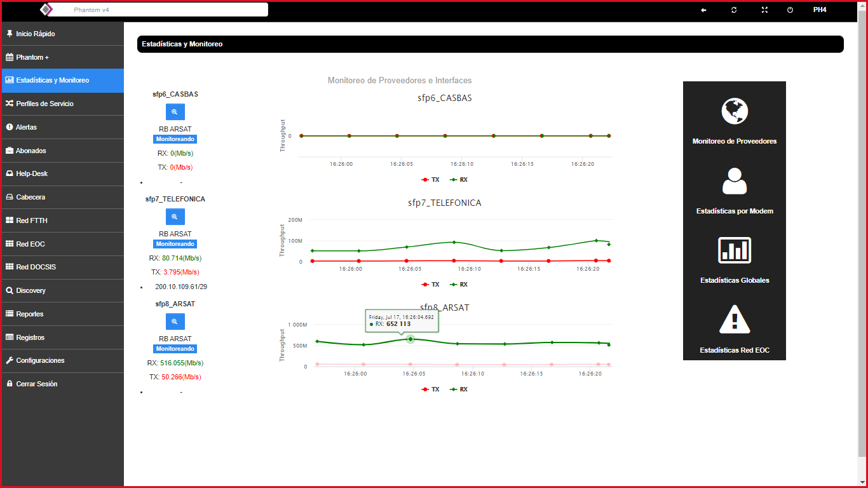Open Estadísticas Globales bar chart icon
Screen dimensions: 868x488
[735, 250]
